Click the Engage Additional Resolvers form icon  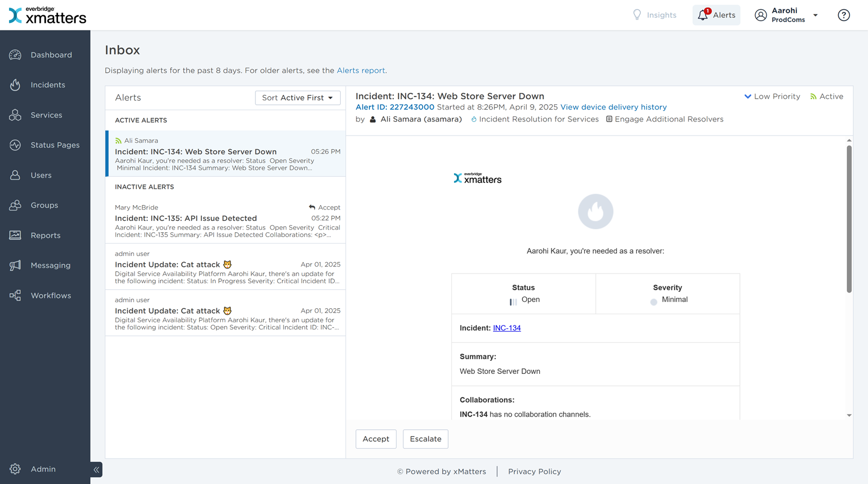(609, 119)
